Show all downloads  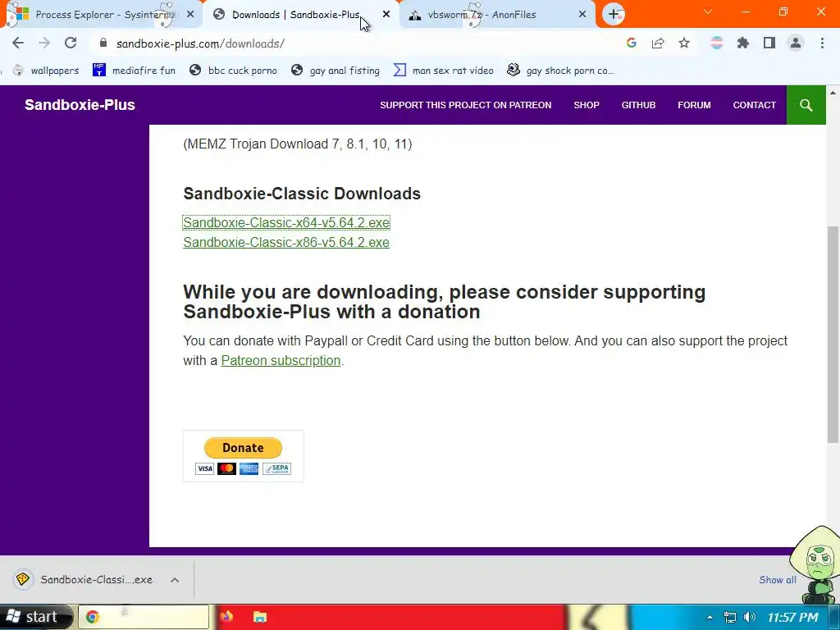click(x=778, y=580)
